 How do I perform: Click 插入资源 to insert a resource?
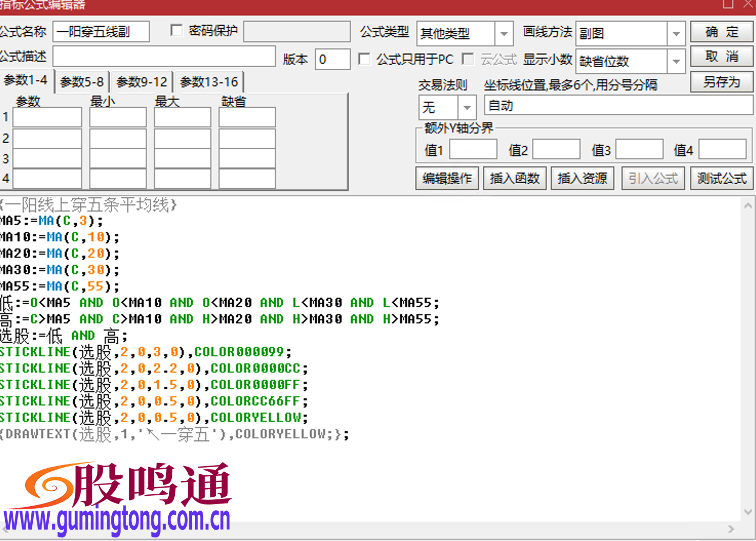(582, 178)
